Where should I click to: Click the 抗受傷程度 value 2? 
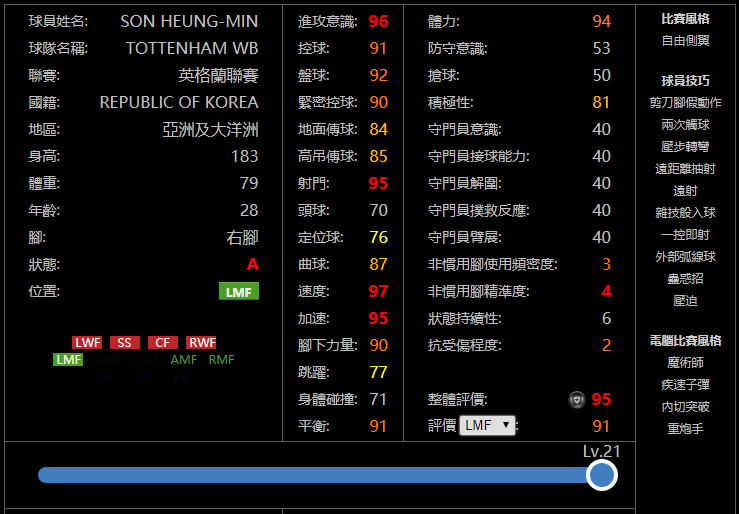(x=607, y=345)
